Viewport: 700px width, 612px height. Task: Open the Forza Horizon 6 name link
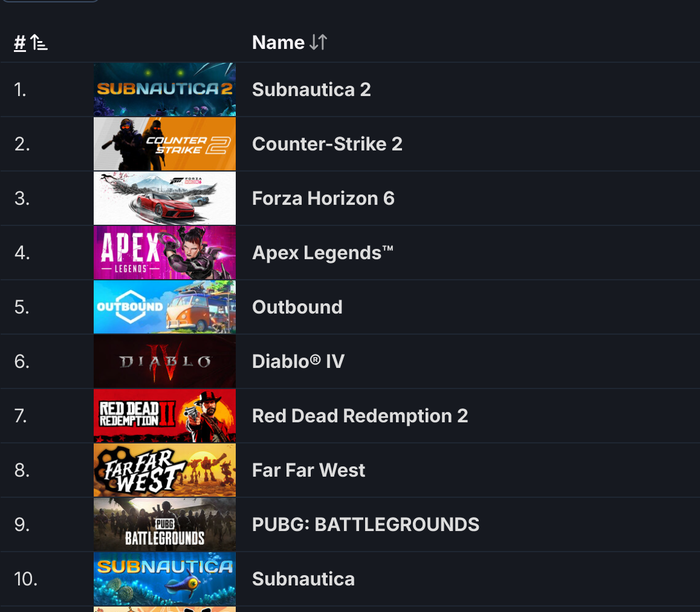tap(323, 199)
